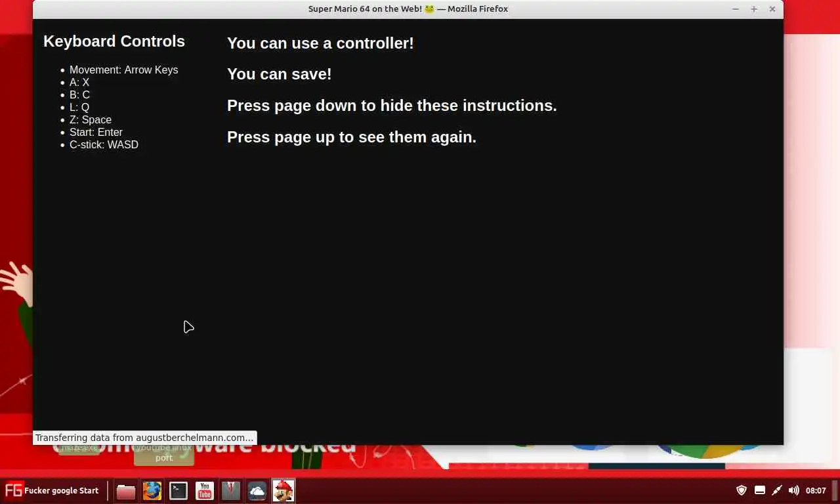Click the 'Press page up to see' line
This screenshot has width=840, height=504.
click(x=352, y=137)
